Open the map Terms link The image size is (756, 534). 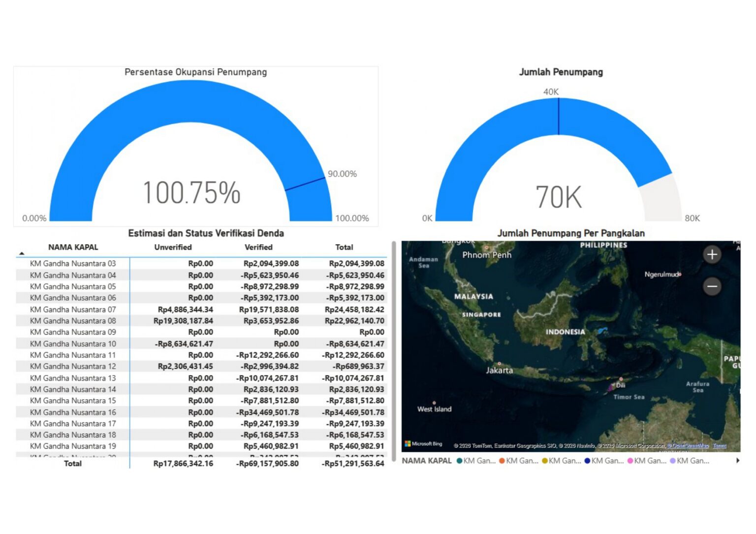[720, 445]
